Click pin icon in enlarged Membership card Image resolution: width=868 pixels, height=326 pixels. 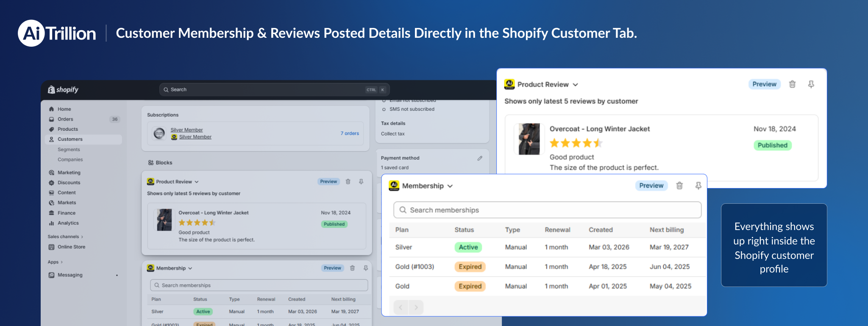point(698,185)
